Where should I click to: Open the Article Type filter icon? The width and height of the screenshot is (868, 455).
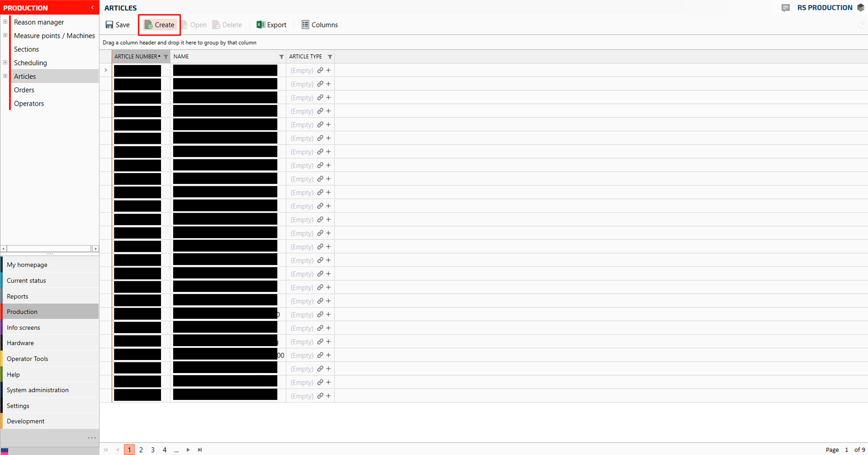pyautogui.click(x=330, y=57)
